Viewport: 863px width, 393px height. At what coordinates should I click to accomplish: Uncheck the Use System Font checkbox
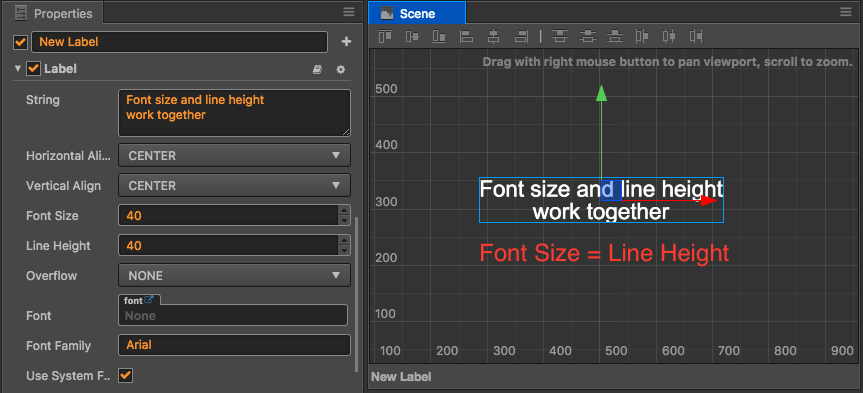[x=125, y=376]
